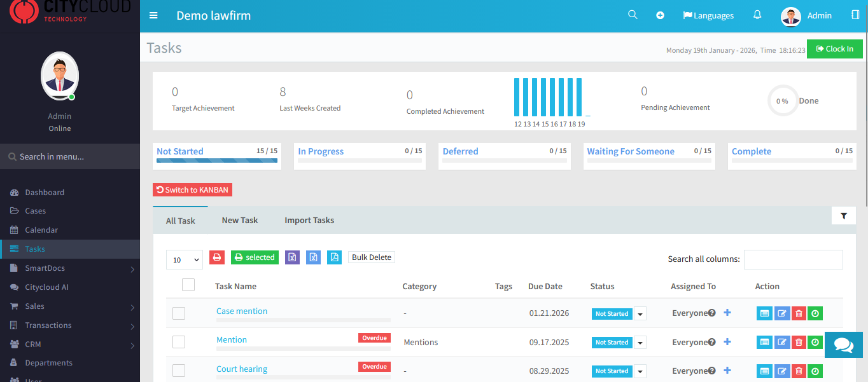Click Switch to KANBAN button
Image resolution: width=868 pixels, height=382 pixels.
pos(192,190)
